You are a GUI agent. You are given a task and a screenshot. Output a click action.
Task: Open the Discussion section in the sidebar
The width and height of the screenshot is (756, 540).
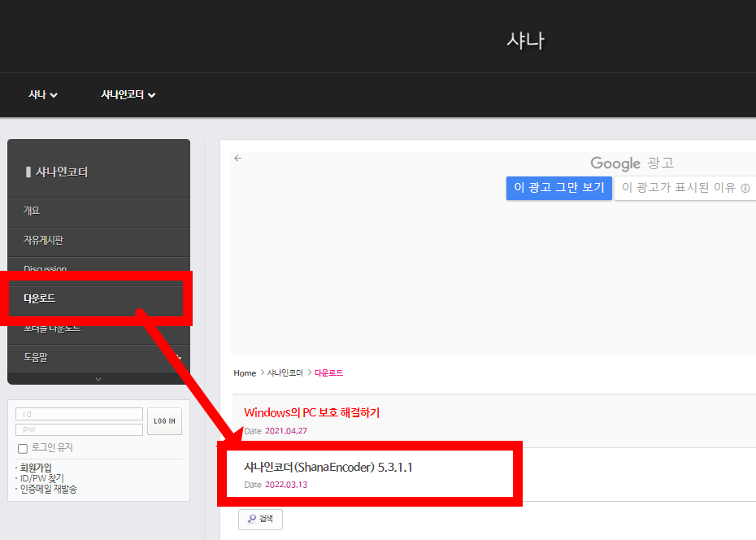pos(45,268)
